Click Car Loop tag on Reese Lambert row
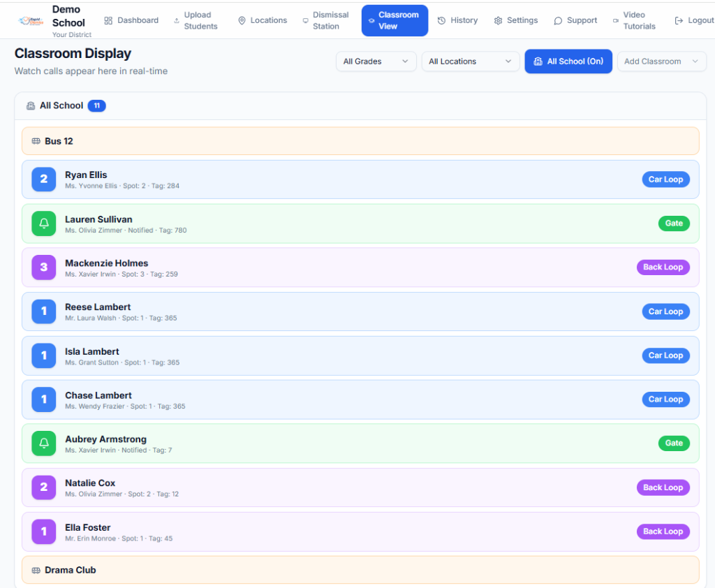Image resolution: width=715 pixels, height=588 pixels. pyautogui.click(x=665, y=311)
